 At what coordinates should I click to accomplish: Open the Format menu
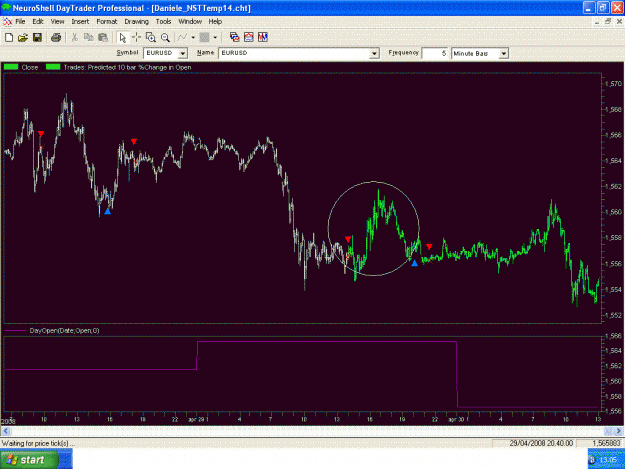[107, 22]
